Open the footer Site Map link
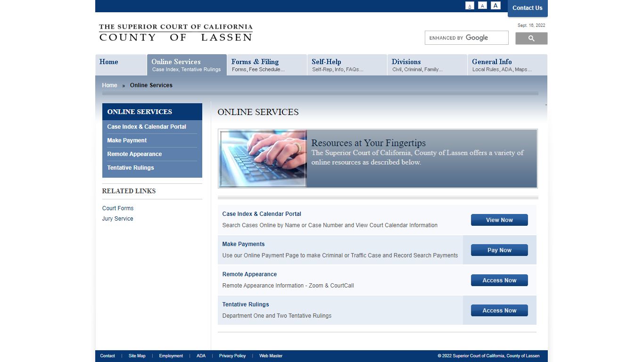644x362 pixels. (137, 356)
